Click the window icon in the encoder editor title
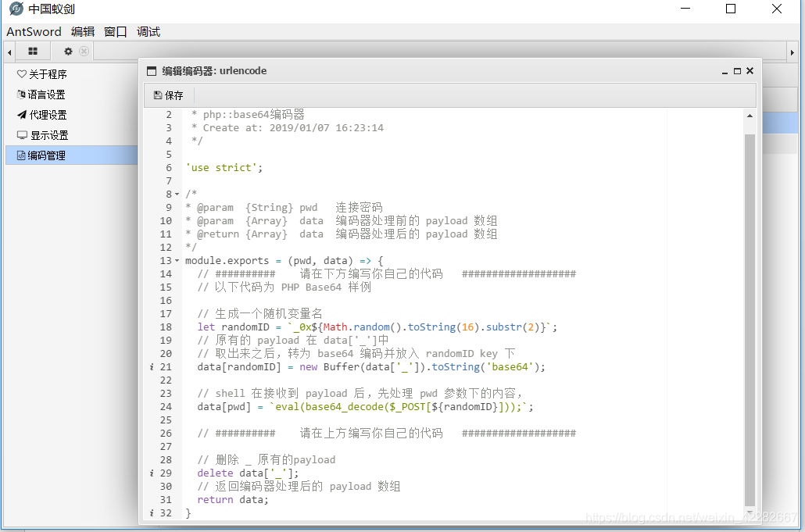This screenshot has height=532, width=805. click(152, 71)
